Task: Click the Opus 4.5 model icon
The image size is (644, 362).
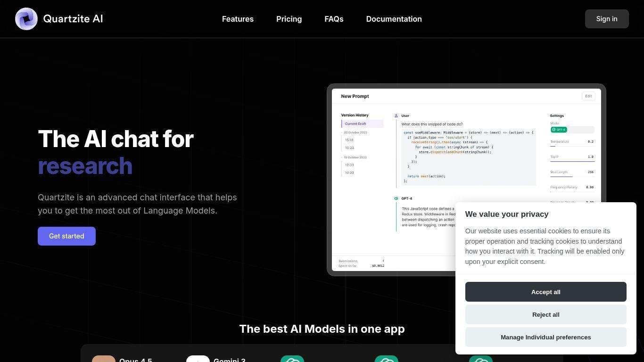Action: point(104,359)
